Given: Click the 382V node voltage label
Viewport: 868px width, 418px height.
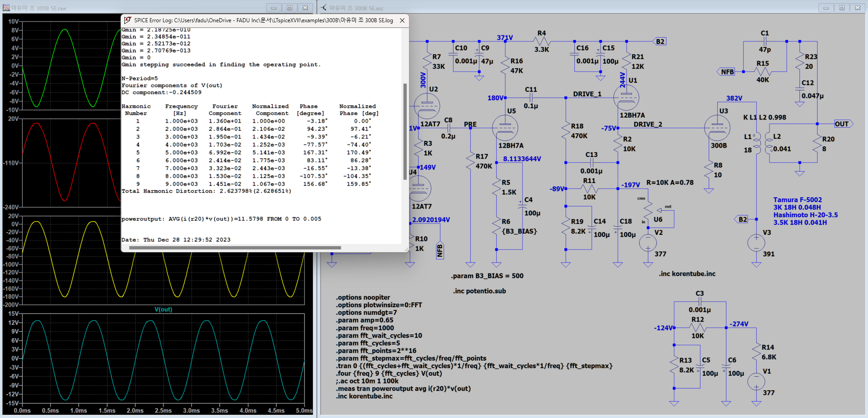Looking at the screenshot, I should point(734,98).
